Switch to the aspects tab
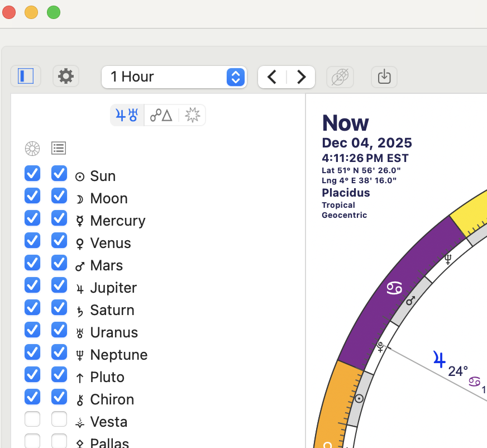 coord(160,115)
